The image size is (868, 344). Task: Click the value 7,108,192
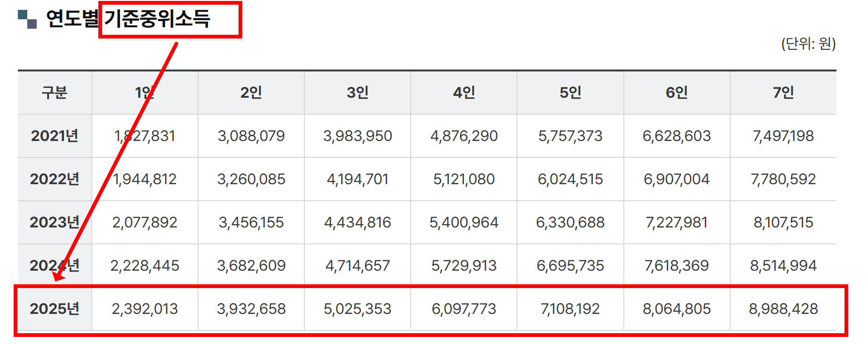point(570,309)
